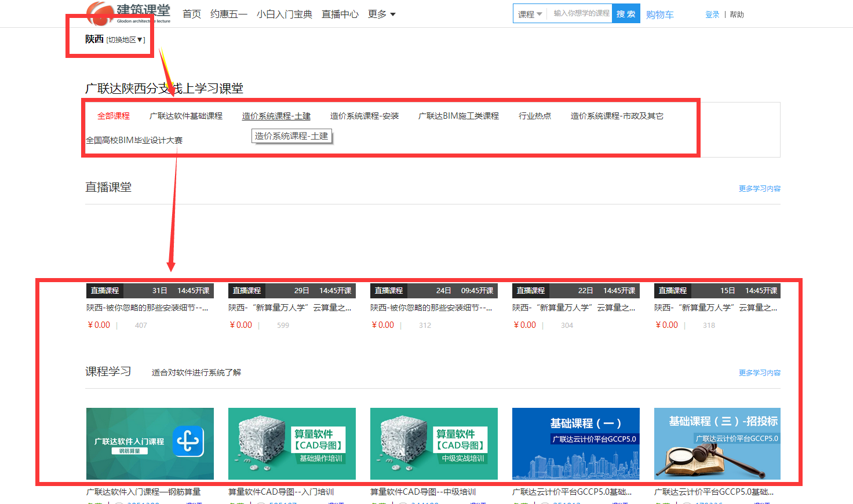Select 造价系统课程-土建 category
853x504 pixels.
click(x=276, y=116)
